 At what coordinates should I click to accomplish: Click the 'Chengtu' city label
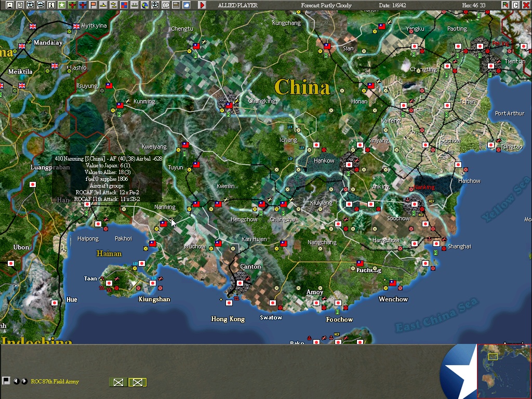pos(182,29)
